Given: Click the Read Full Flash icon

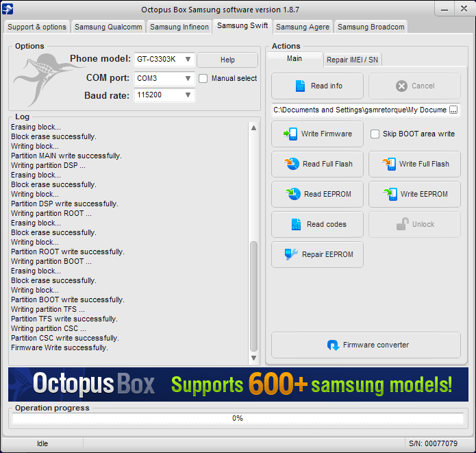Looking at the screenshot, I should coord(292,164).
